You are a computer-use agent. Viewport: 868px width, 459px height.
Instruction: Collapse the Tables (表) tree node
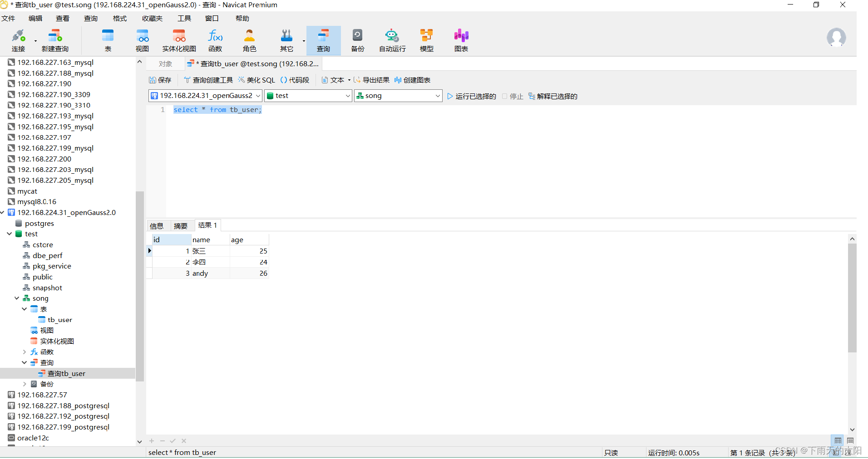[x=25, y=309]
